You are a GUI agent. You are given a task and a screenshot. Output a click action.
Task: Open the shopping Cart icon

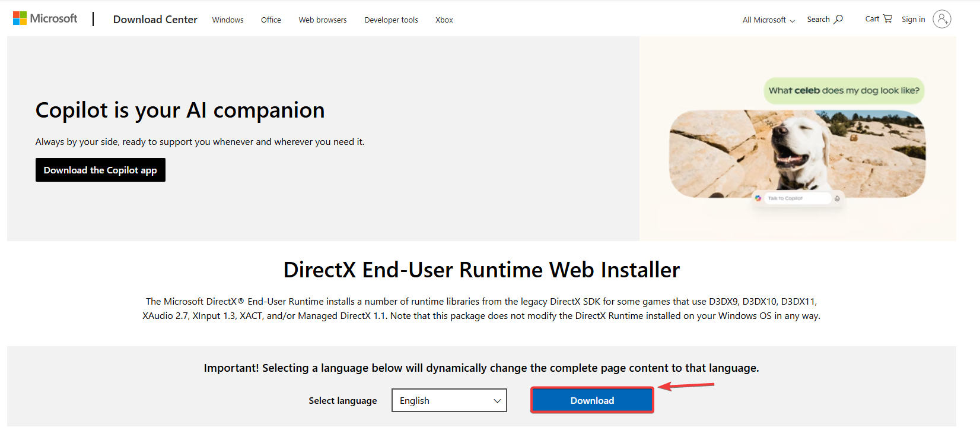[x=887, y=19]
